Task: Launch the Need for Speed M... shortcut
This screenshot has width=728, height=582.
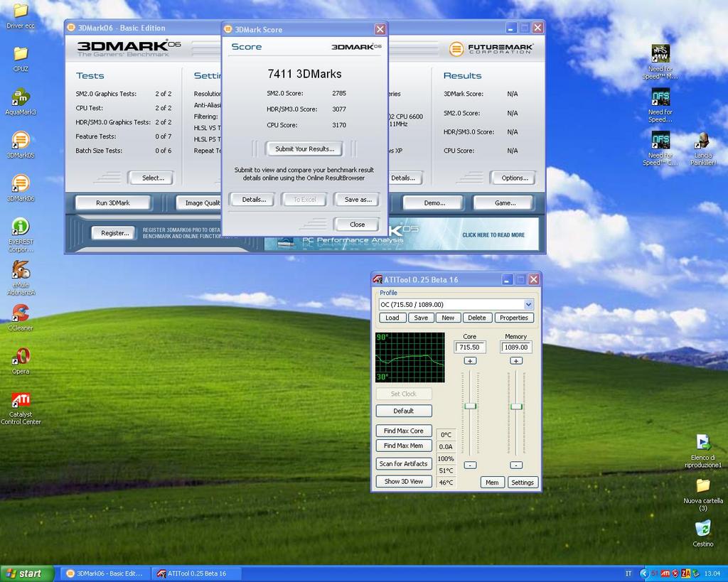Action: (660, 62)
